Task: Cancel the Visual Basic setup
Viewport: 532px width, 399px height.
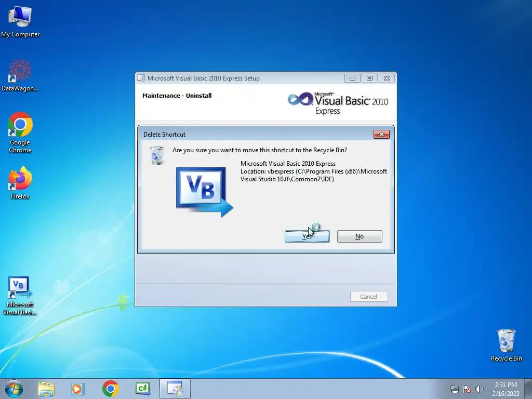Action: (369, 297)
